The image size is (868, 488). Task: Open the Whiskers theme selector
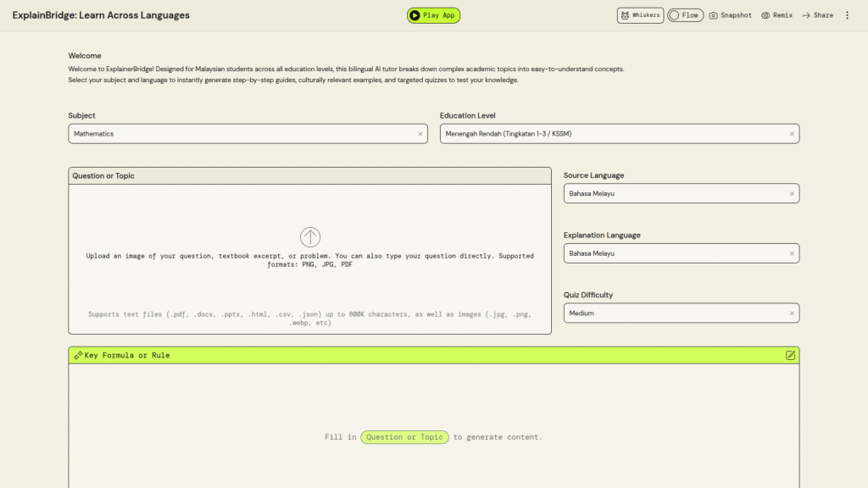point(640,15)
